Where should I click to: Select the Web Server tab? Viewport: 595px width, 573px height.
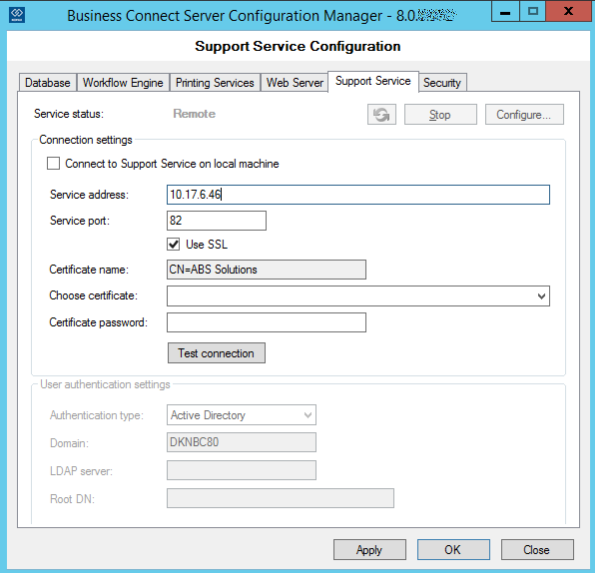(294, 82)
